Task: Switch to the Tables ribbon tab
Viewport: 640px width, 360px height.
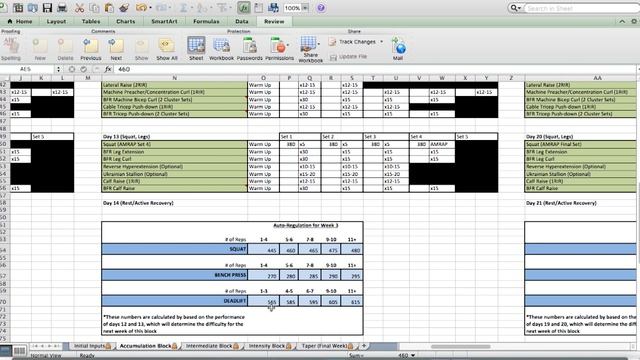Action: (x=91, y=21)
